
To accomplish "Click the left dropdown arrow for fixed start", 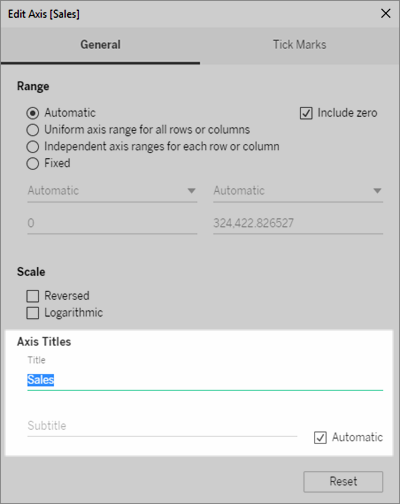I will pyautogui.click(x=191, y=191).
